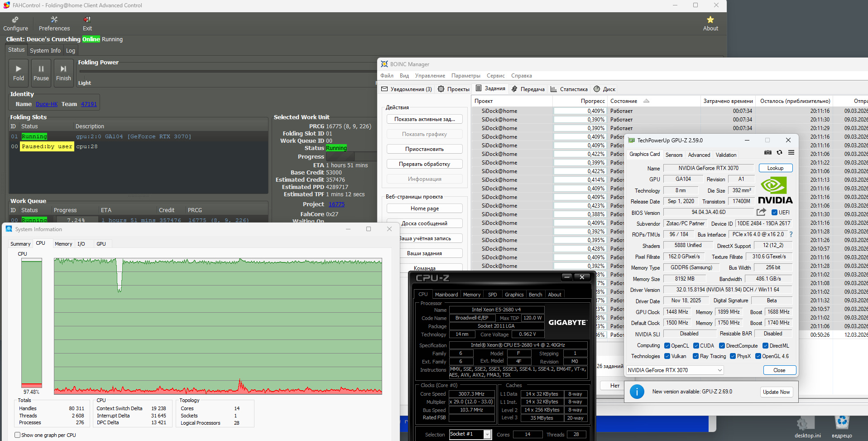868x441 pixels.
Task: Start folding with the Fold button
Action: click(19, 73)
